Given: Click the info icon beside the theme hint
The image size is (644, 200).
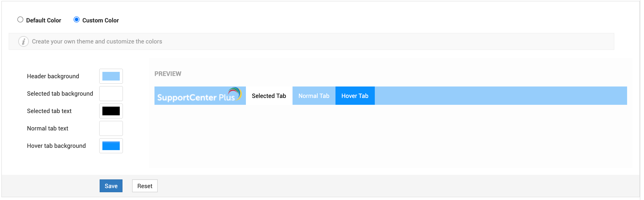Looking at the screenshot, I should click(x=23, y=42).
